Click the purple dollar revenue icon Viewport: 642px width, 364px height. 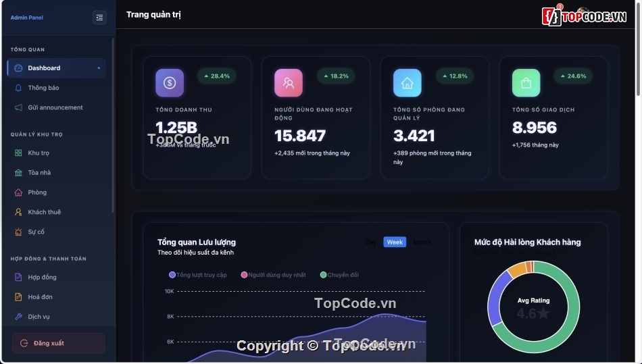pos(170,83)
